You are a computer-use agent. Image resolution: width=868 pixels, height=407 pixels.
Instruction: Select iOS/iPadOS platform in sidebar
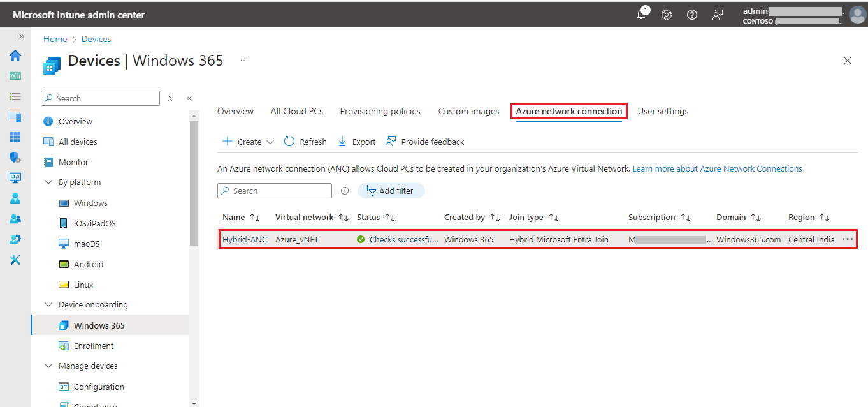coord(95,223)
